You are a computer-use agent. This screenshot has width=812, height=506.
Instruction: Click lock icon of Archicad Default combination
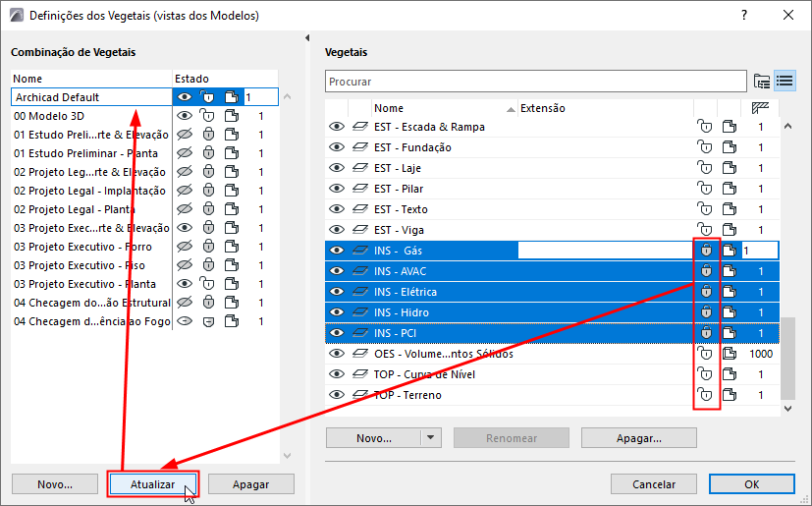coord(207,97)
